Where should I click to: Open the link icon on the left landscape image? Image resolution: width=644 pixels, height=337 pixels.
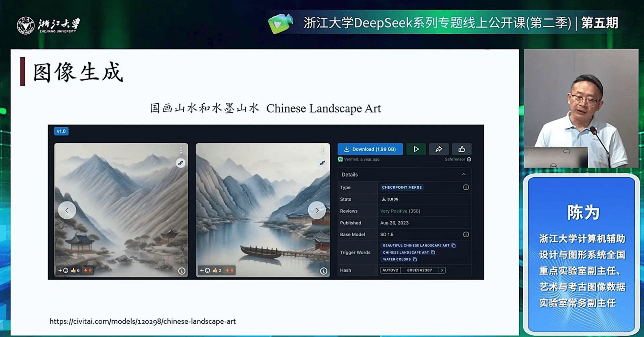[180, 163]
